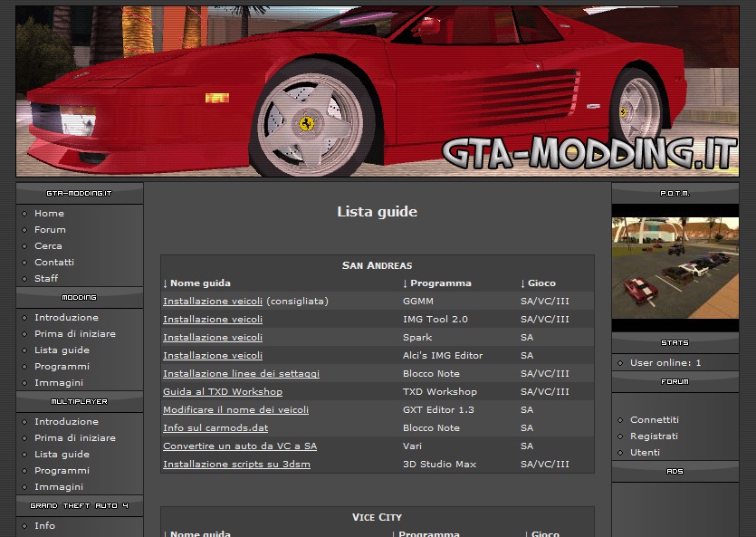This screenshot has height=537, width=756.
Task: Open Installazione veicoli guide for IMG Tool 2.0
Action: pos(213,319)
